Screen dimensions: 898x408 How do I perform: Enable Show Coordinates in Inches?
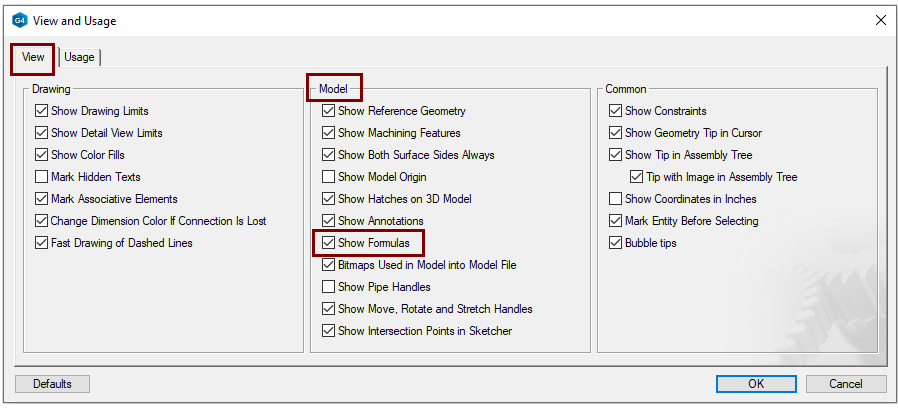point(616,199)
